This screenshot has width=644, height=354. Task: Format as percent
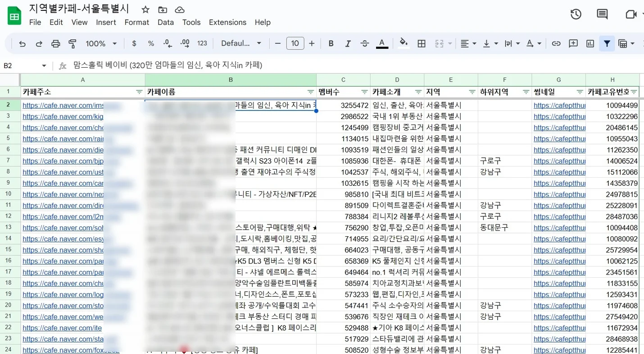[x=151, y=44]
